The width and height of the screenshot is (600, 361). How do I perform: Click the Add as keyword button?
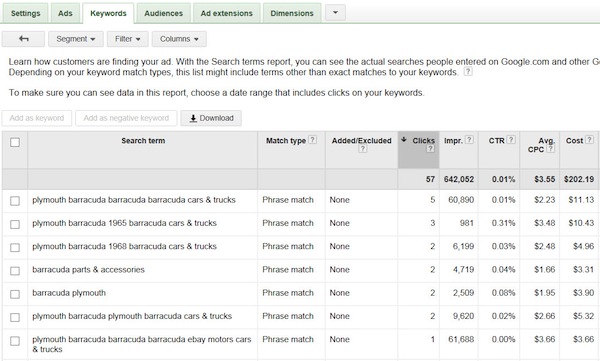37,118
